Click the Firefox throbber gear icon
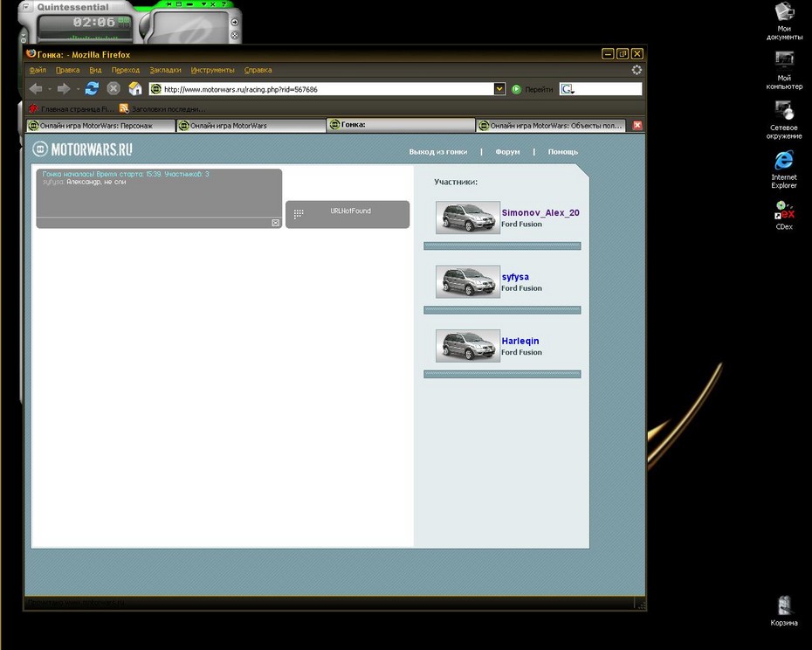The image size is (812, 650). pos(637,70)
